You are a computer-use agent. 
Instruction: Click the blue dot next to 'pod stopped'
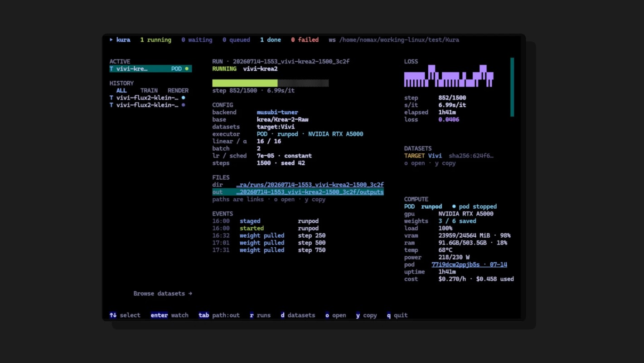(x=454, y=206)
